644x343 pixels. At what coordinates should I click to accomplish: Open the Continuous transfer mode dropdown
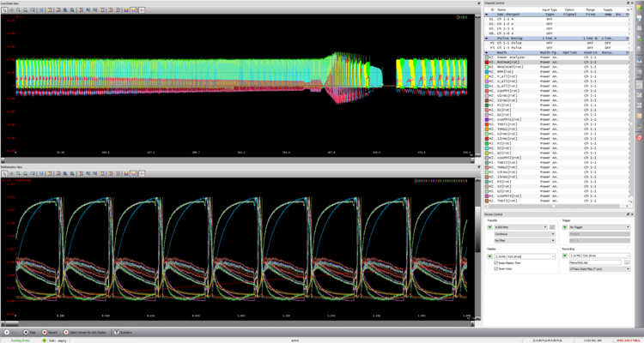coord(525,234)
